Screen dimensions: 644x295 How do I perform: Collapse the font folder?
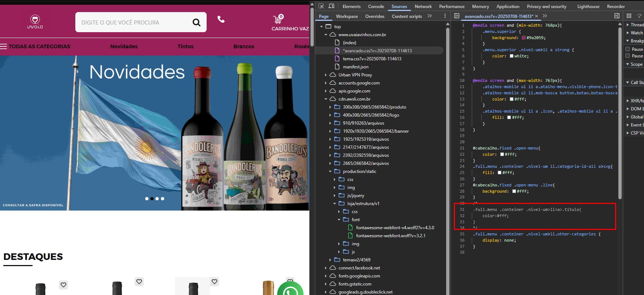[x=339, y=220]
